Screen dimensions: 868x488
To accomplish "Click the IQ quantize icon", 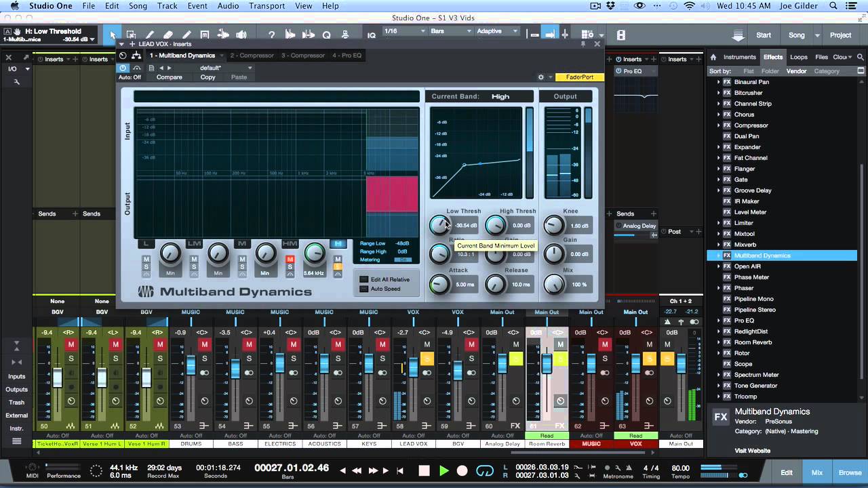I will point(371,35).
